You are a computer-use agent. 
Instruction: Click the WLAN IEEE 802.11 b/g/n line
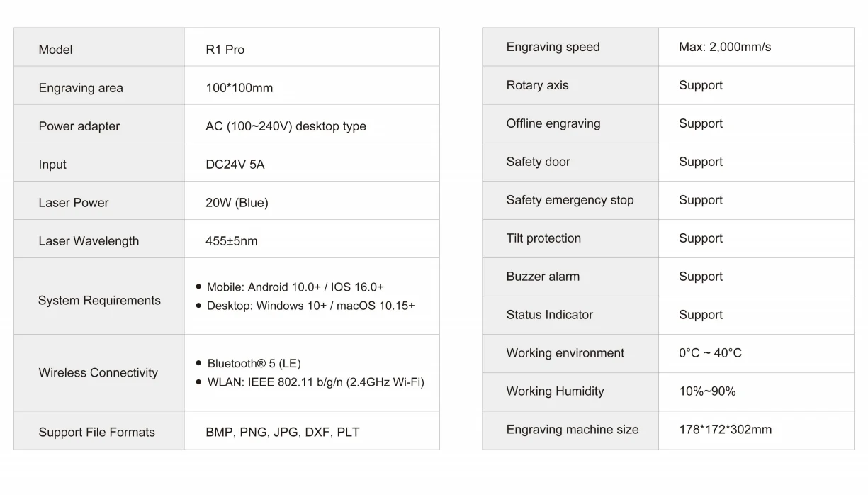[x=310, y=382]
